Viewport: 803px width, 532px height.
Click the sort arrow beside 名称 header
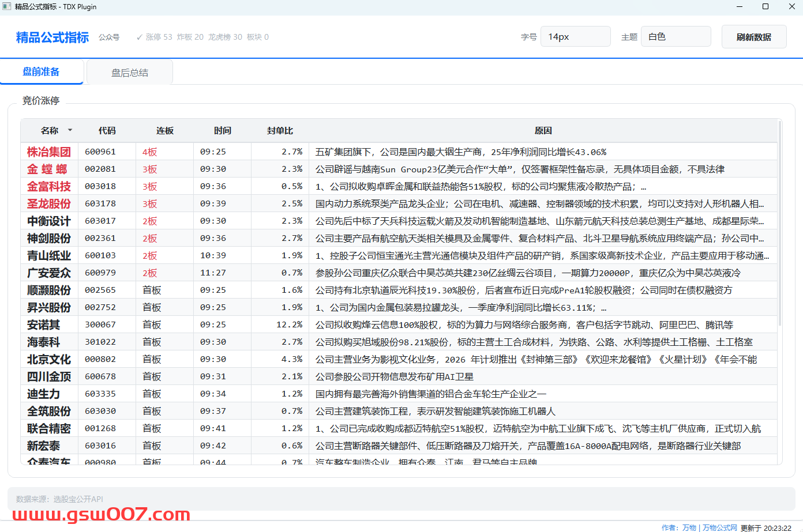[70, 130]
